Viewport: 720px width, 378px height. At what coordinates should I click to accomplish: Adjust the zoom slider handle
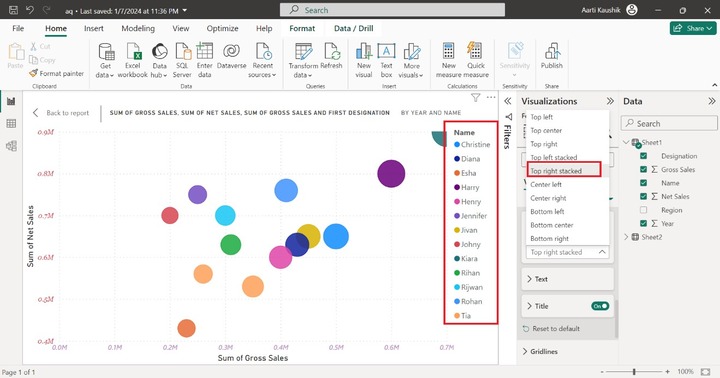(x=634, y=372)
